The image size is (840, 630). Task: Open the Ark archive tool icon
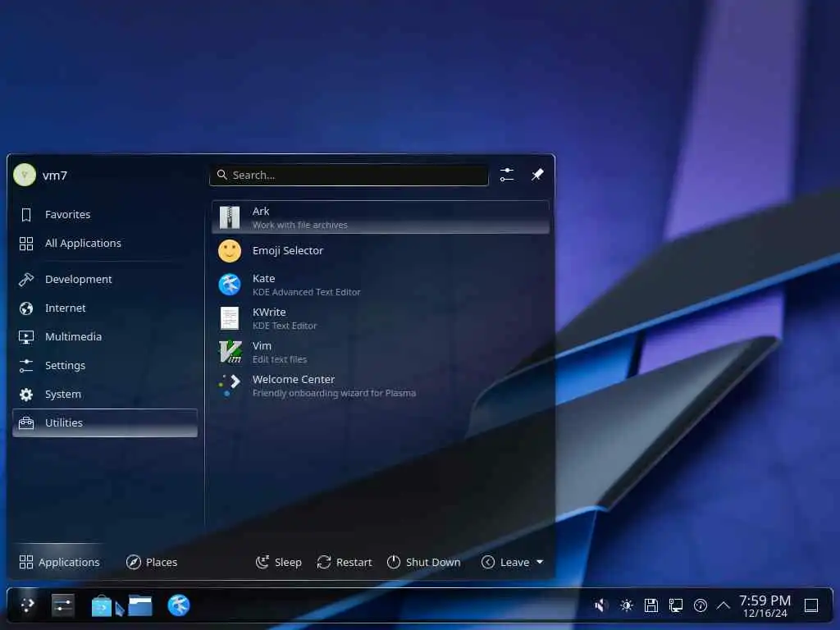tap(230, 217)
